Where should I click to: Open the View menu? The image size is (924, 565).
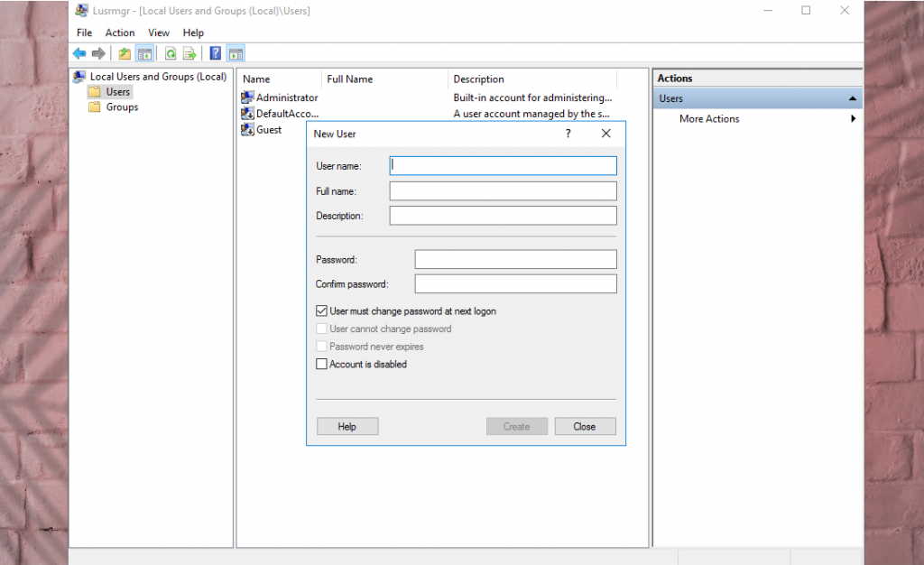click(x=159, y=33)
